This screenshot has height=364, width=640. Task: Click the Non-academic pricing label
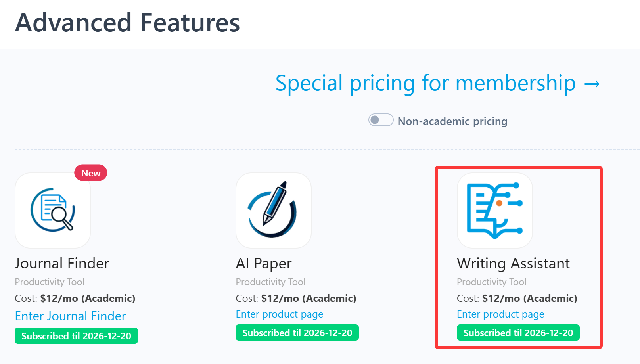(x=452, y=121)
